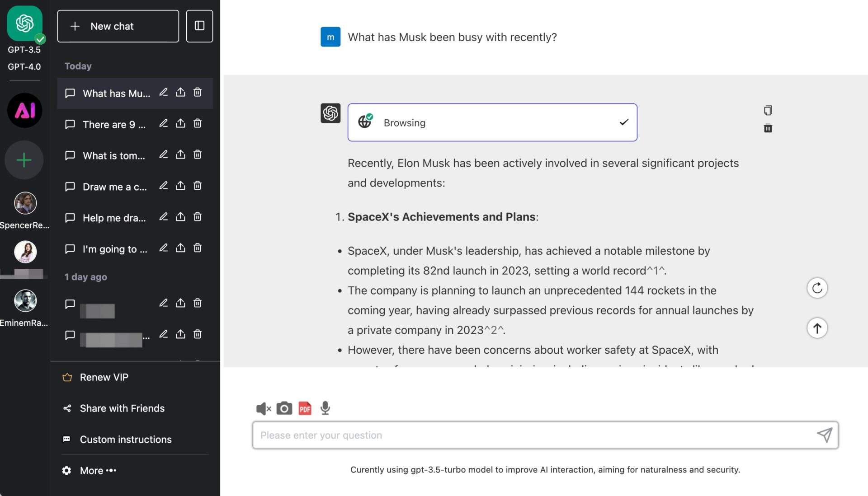Send message with paper plane icon
The height and width of the screenshot is (496, 868).
click(824, 435)
